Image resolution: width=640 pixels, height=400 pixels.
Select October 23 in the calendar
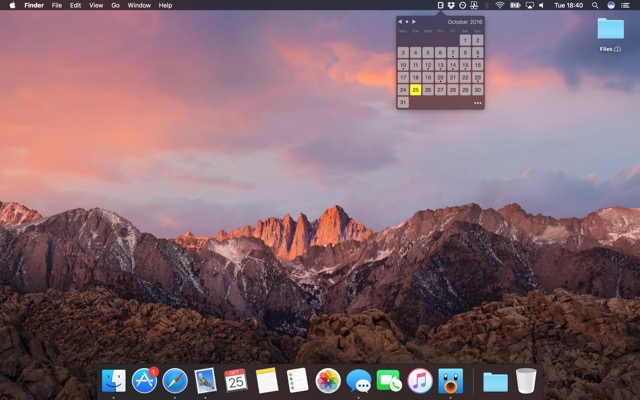(x=478, y=78)
